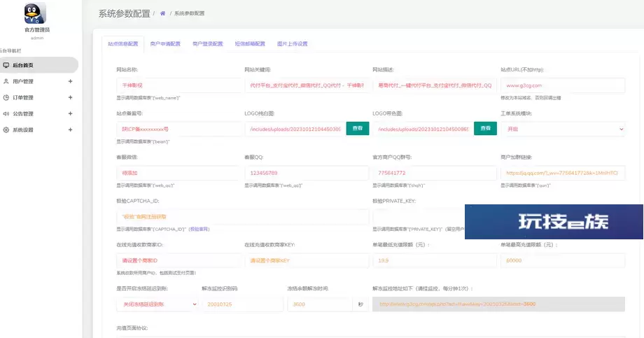The width and height of the screenshot is (644, 338).
Task: Focus the 网站描述 input field
Action: tap(435, 85)
